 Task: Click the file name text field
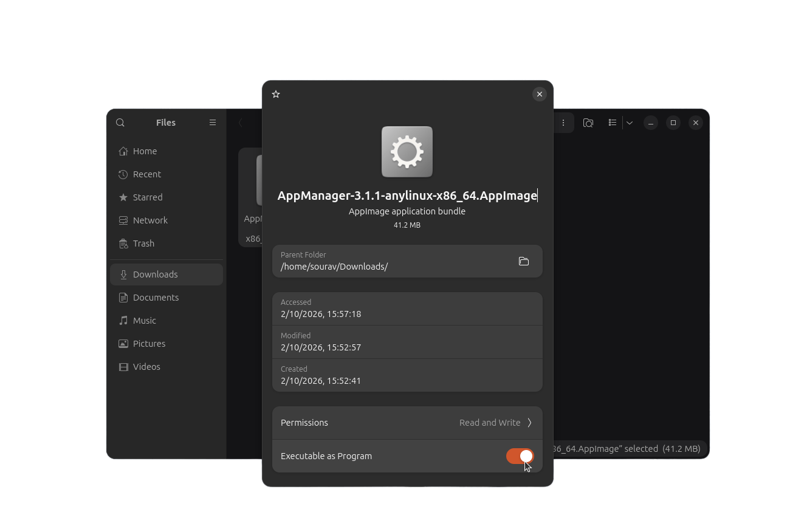click(x=407, y=196)
